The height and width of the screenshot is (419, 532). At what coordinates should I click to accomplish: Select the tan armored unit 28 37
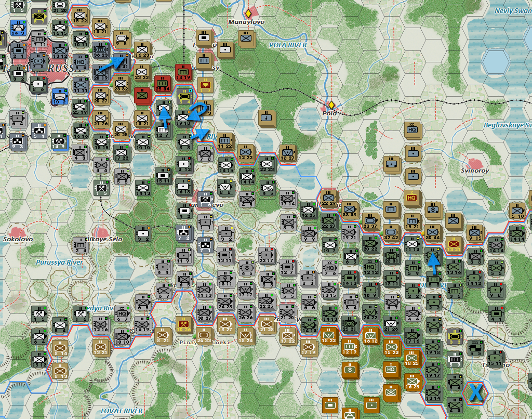(370, 221)
